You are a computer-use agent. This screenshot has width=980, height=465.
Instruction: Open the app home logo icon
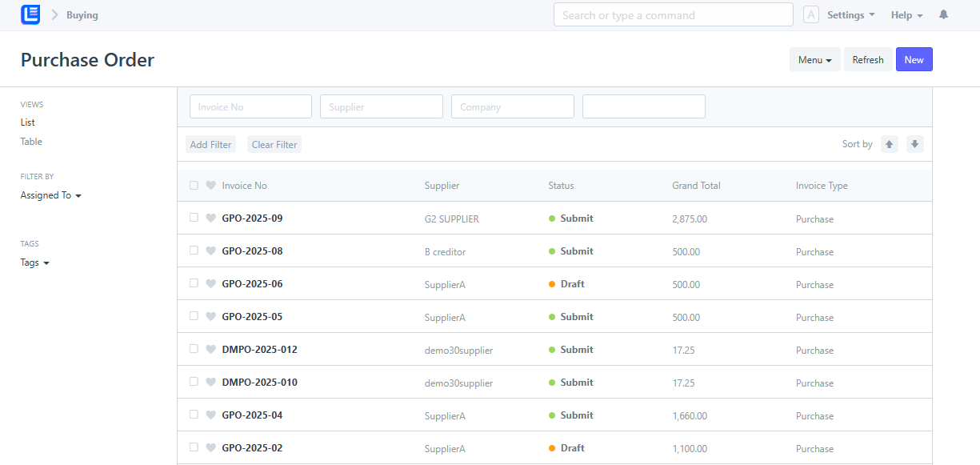[x=30, y=14]
